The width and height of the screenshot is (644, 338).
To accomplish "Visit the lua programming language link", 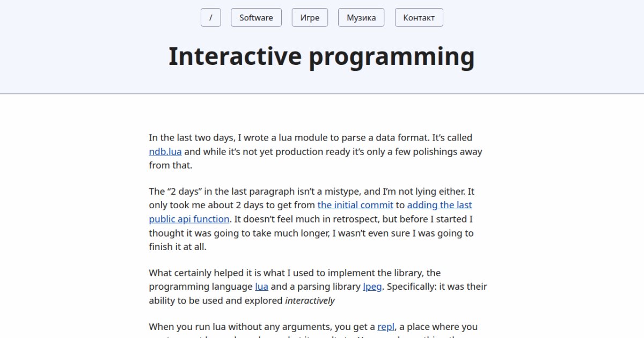I will point(261,286).
